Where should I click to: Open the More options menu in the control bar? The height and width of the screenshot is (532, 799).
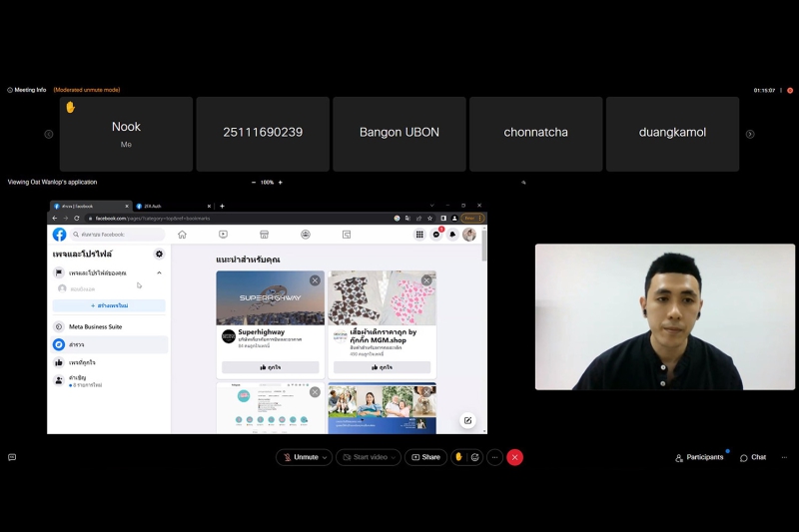pos(494,457)
